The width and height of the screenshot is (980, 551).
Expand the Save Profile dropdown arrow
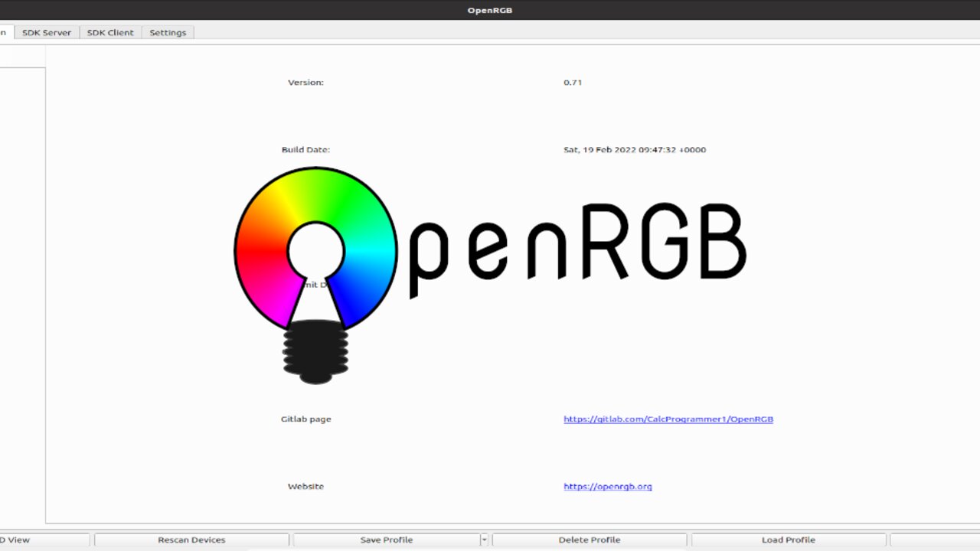[x=484, y=540]
